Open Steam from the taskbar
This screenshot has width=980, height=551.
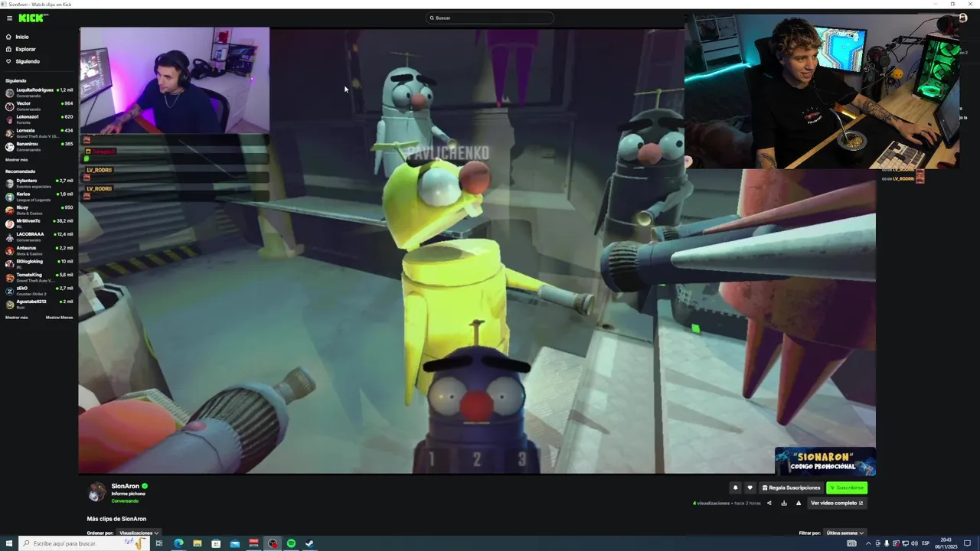pyautogui.click(x=309, y=543)
